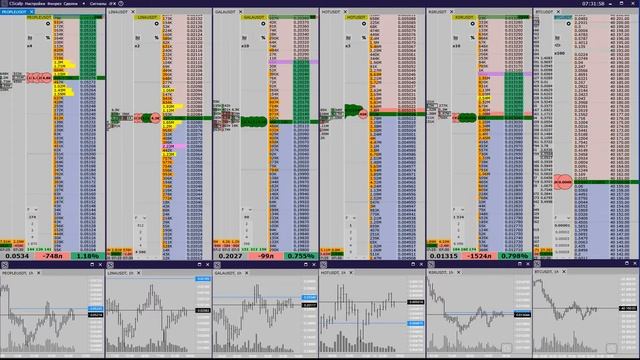
Task: Click the lot size icon in KSMUSDT panel
Action: pyautogui.click(x=456, y=38)
